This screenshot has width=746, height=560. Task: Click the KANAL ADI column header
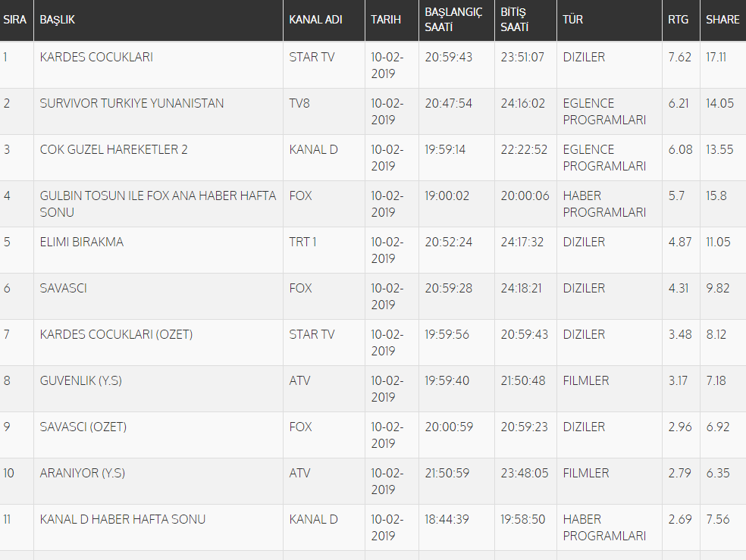315,20
